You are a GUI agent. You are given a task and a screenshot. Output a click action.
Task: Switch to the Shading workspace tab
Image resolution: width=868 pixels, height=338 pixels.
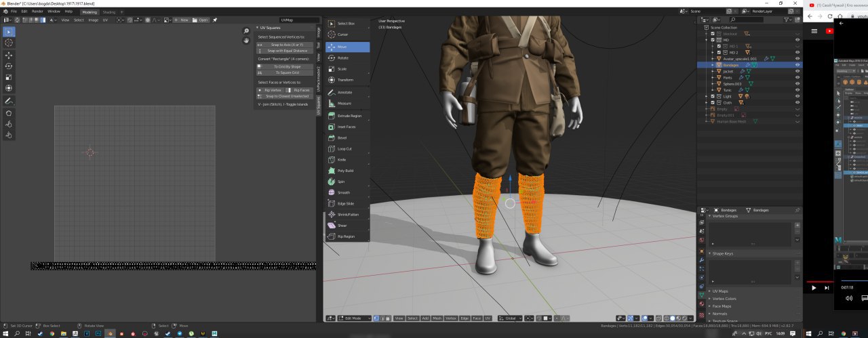(108, 12)
